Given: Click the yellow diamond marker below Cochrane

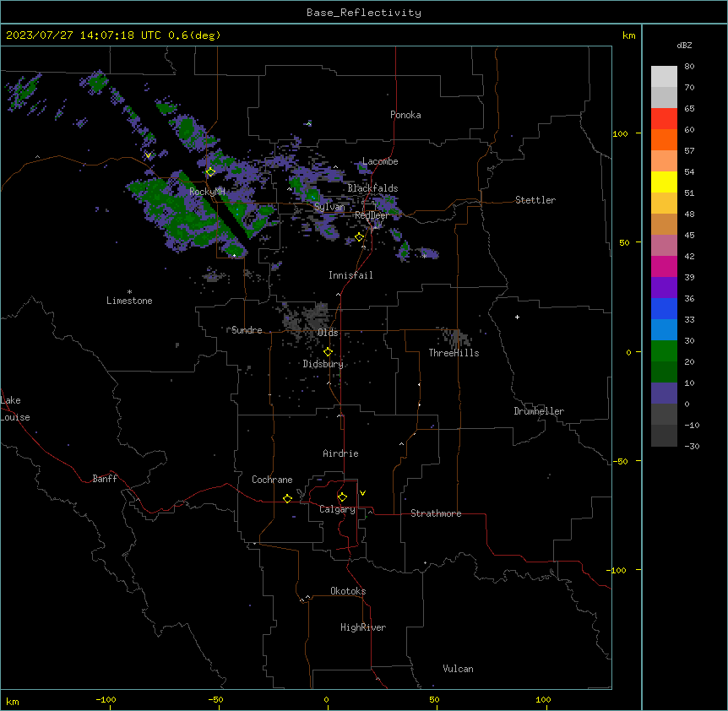Looking at the screenshot, I should [287, 498].
